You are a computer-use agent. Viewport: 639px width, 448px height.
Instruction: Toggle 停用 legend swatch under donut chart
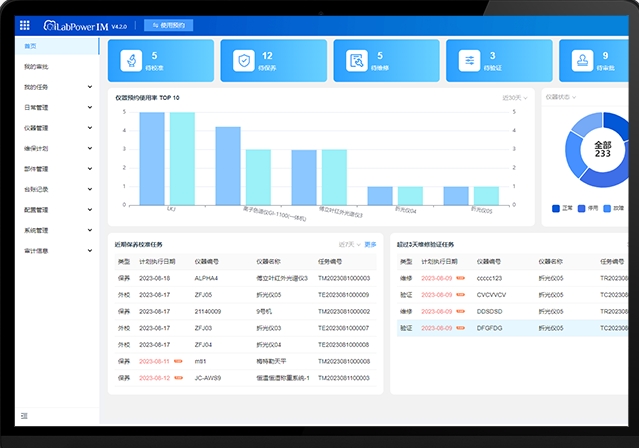582,208
